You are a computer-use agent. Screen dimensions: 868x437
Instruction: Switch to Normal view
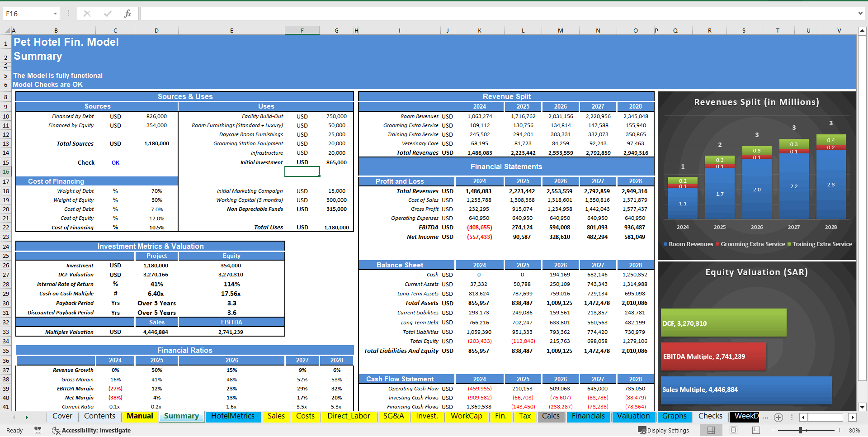pyautogui.click(x=711, y=430)
